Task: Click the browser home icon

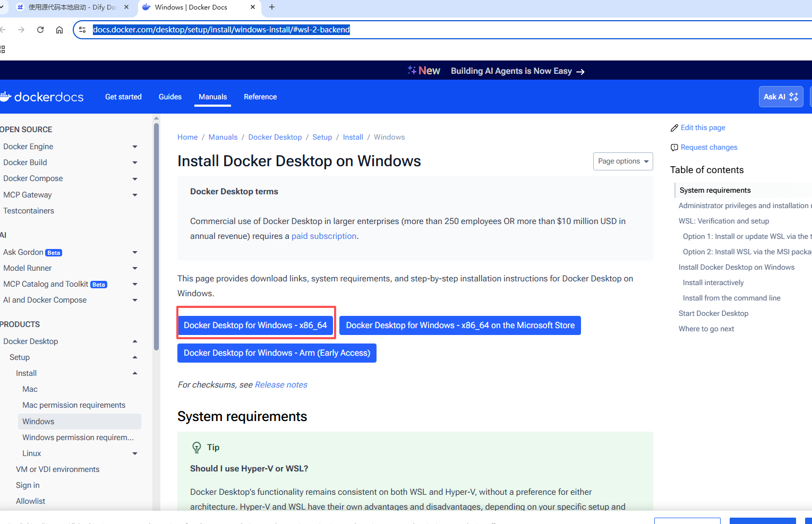Action: pyautogui.click(x=59, y=30)
